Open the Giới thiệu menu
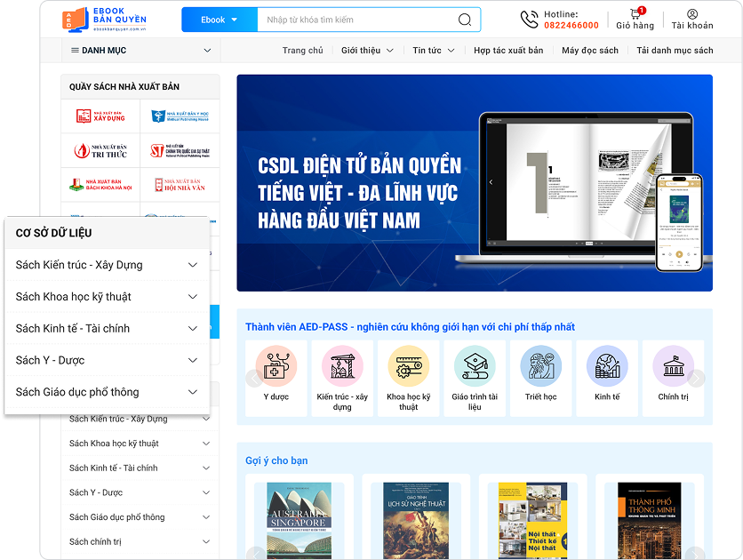743x560 pixels. [367, 51]
